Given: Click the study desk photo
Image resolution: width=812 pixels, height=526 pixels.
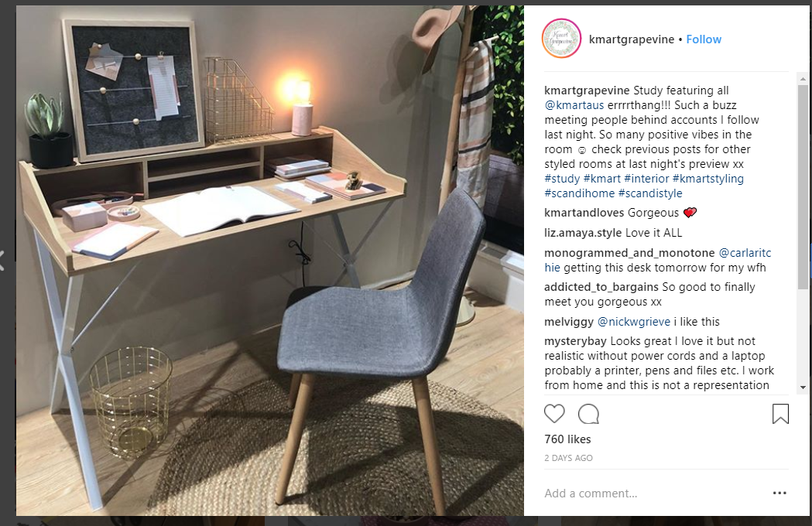Looking at the screenshot, I should click(x=270, y=261).
